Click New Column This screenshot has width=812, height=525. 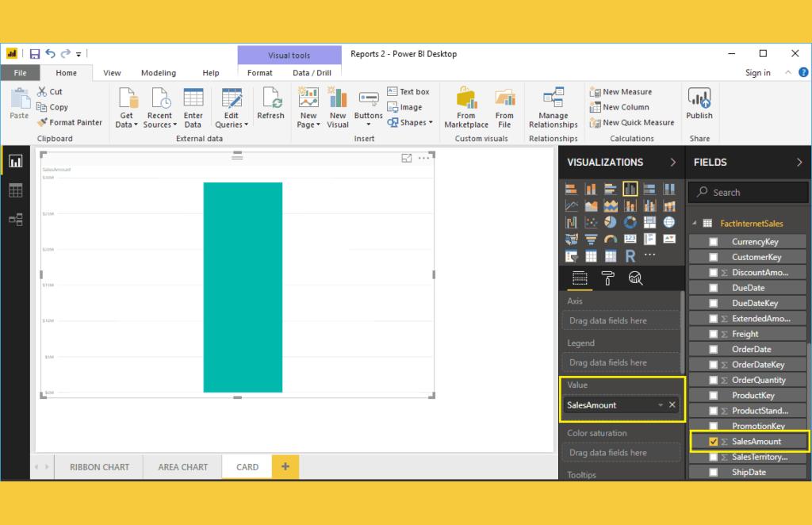[619, 107]
